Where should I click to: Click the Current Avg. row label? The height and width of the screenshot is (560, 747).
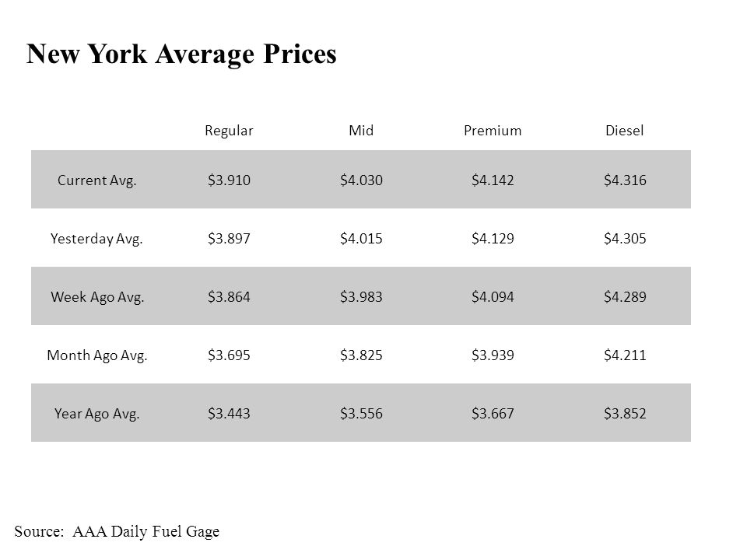click(x=97, y=180)
